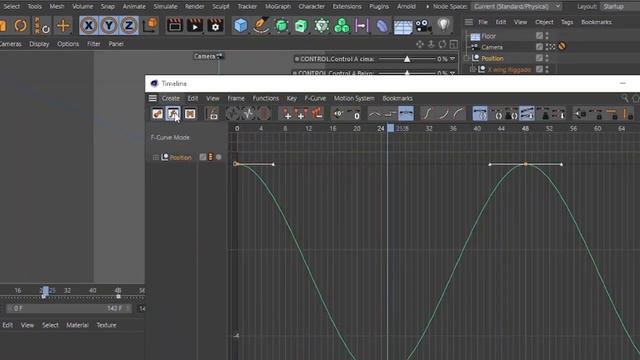Screen dimensions: 640x360
Task: Open Timeline hamburger menu icon
Action: [153, 98]
